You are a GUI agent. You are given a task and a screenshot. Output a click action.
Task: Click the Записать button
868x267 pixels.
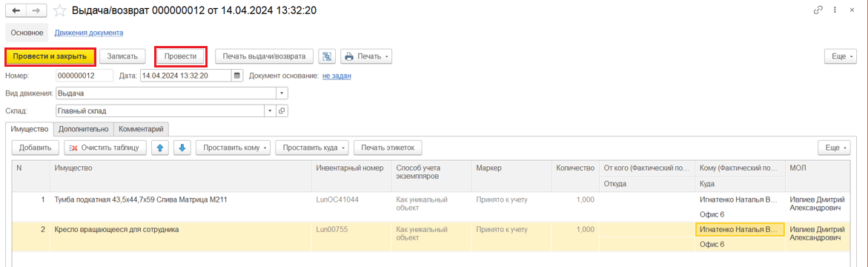point(122,56)
